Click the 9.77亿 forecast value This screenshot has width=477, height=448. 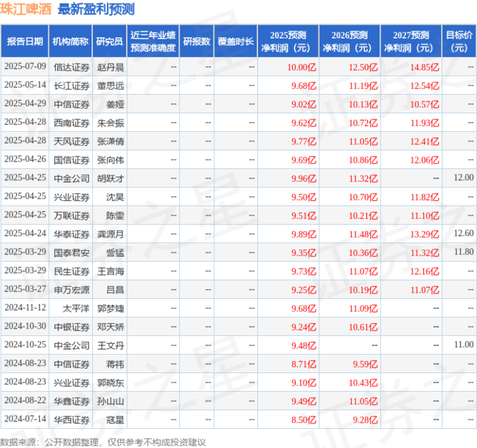pyautogui.click(x=304, y=141)
